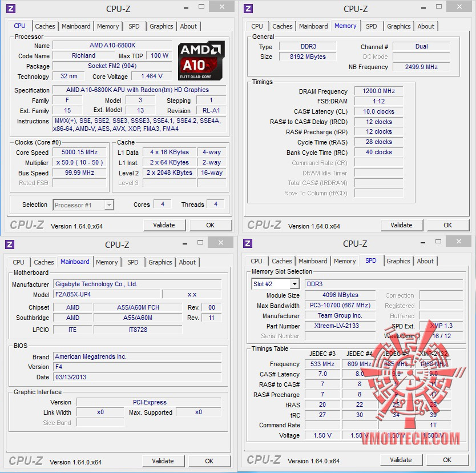Image resolution: width=476 pixels, height=473 pixels.
Task: Switch to Graphics tab in the Memory window
Action: point(398,26)
